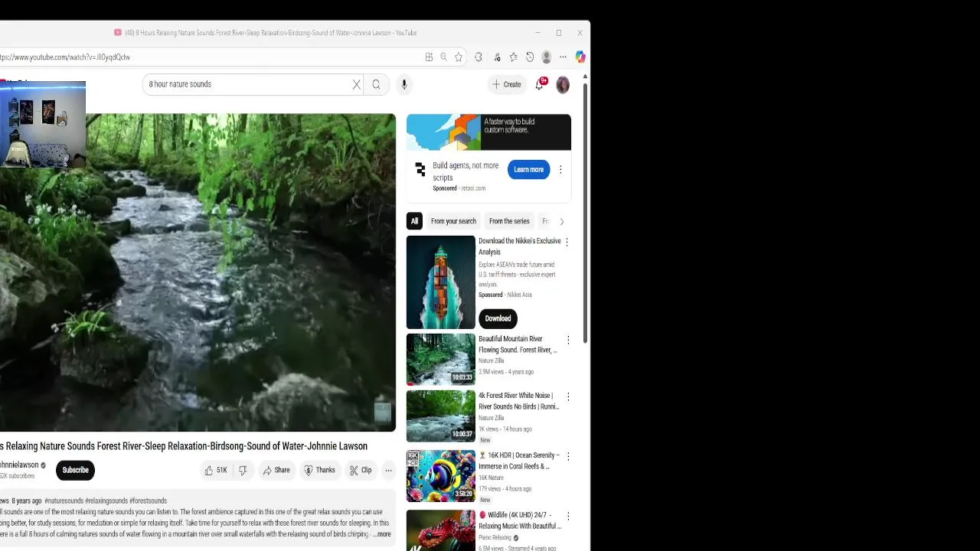Click Download on Nikkei ad
The image size is (980, 551).
(498, 318)
